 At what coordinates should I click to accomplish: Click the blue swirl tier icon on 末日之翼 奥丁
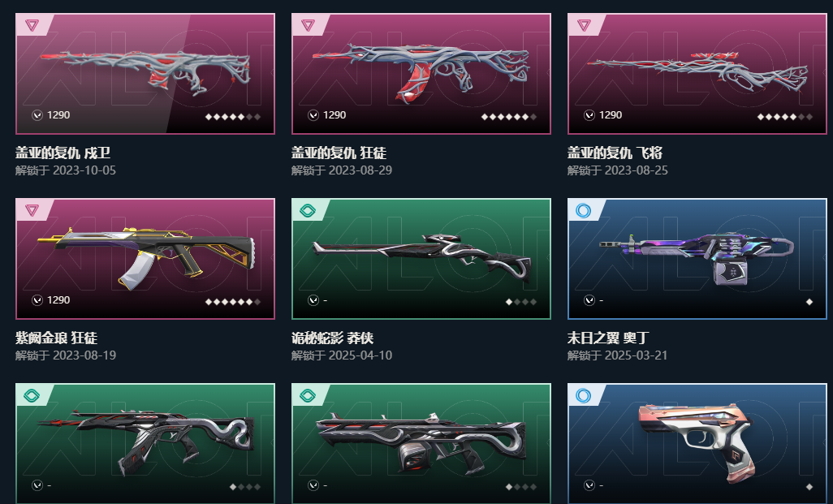pos(583,210)
